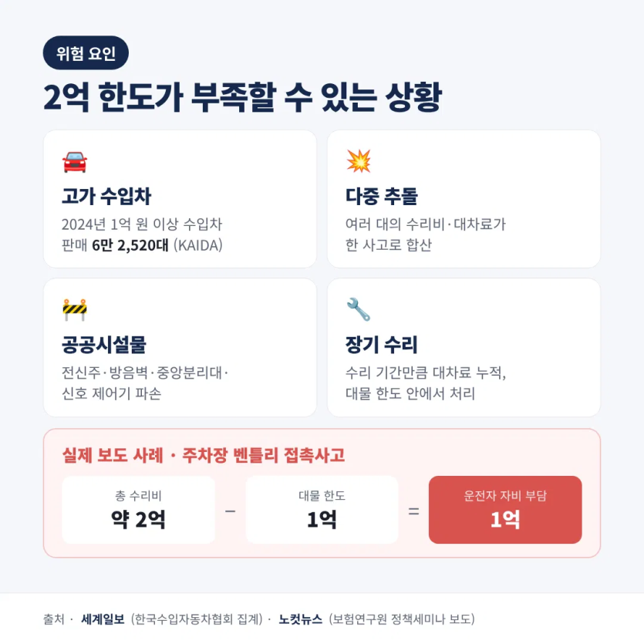Open the 노컷뉴스 source link
Screen dimensions: 644x644
[300, 619]
